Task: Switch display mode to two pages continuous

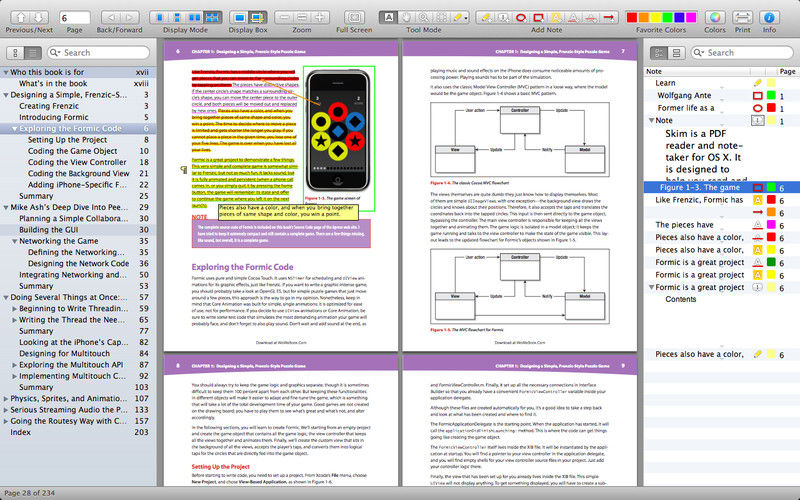Action: (x=212, y=17)
